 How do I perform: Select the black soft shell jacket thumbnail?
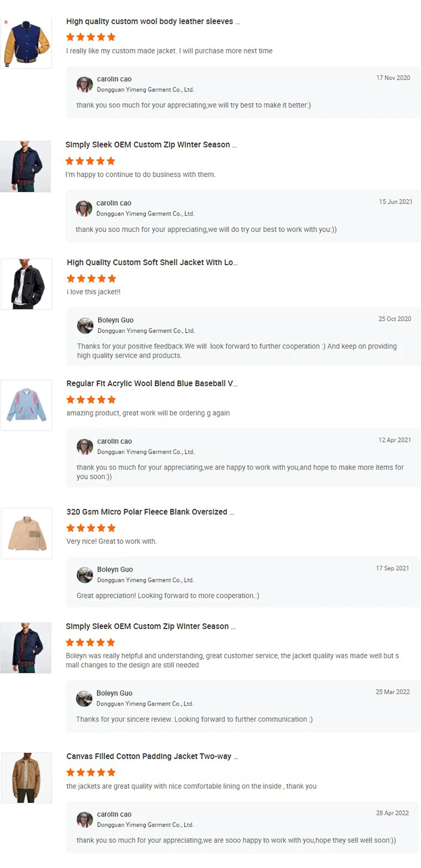27,284
